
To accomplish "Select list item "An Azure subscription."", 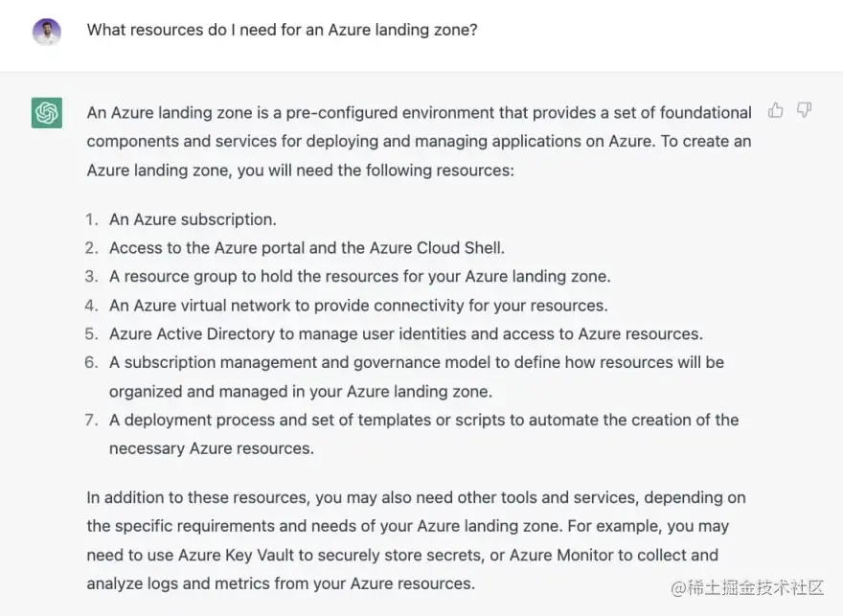I will point(193,219).
